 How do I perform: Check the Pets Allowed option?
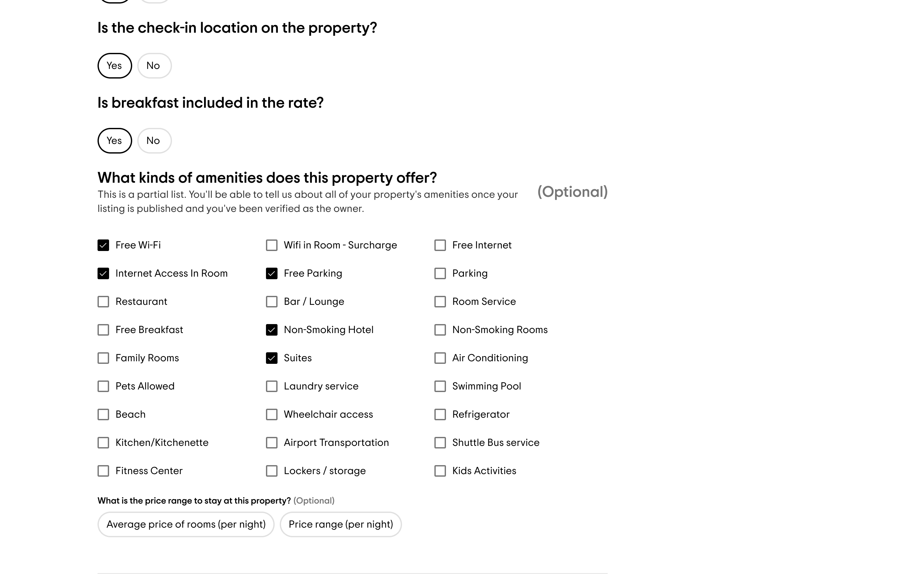(x=103, y=386)
